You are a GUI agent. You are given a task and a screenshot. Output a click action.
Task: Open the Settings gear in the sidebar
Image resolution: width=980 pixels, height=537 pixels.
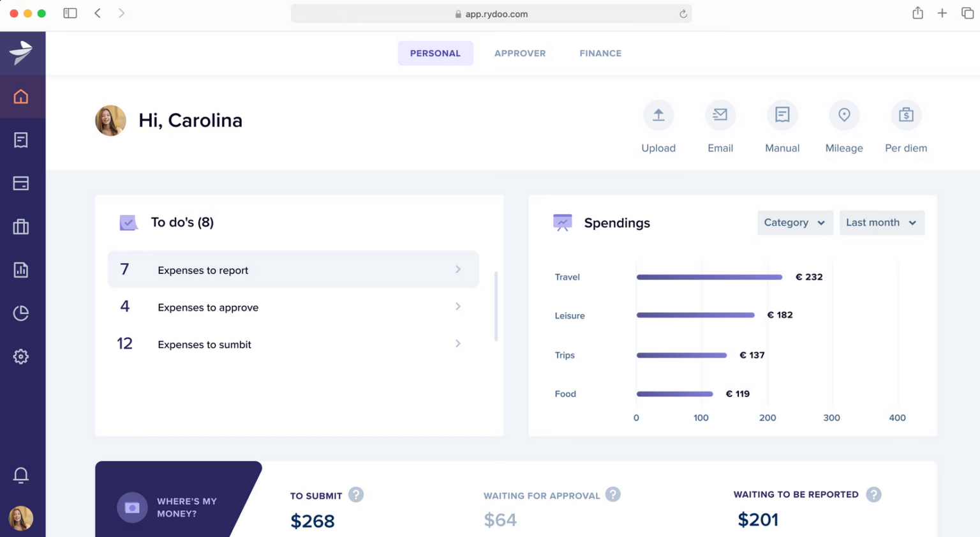pos(21,356)
